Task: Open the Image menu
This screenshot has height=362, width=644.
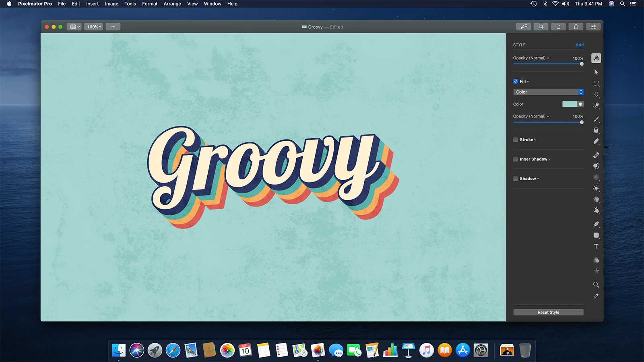Action: click(x=111, y=4)
